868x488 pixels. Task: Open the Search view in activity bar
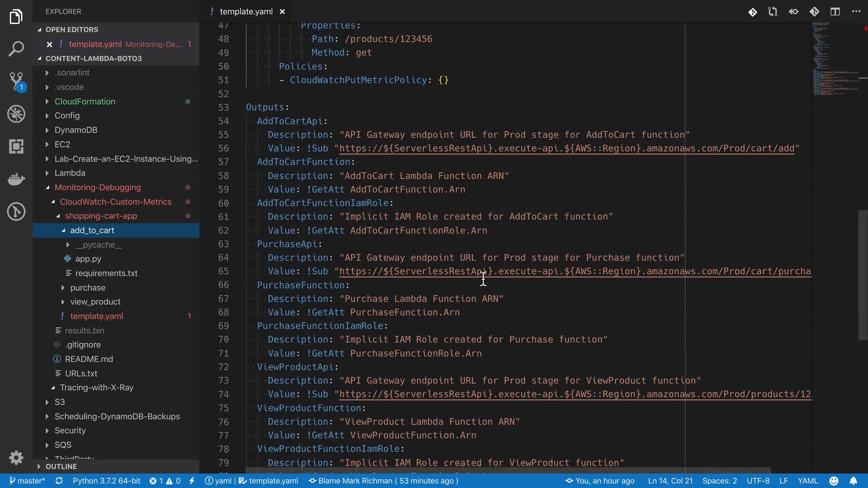(16, 49)
